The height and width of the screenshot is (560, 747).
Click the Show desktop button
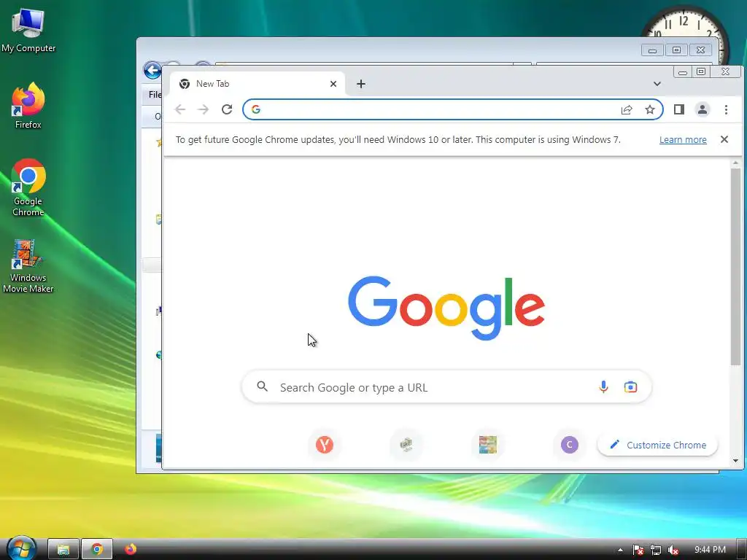tap(742, 550)
